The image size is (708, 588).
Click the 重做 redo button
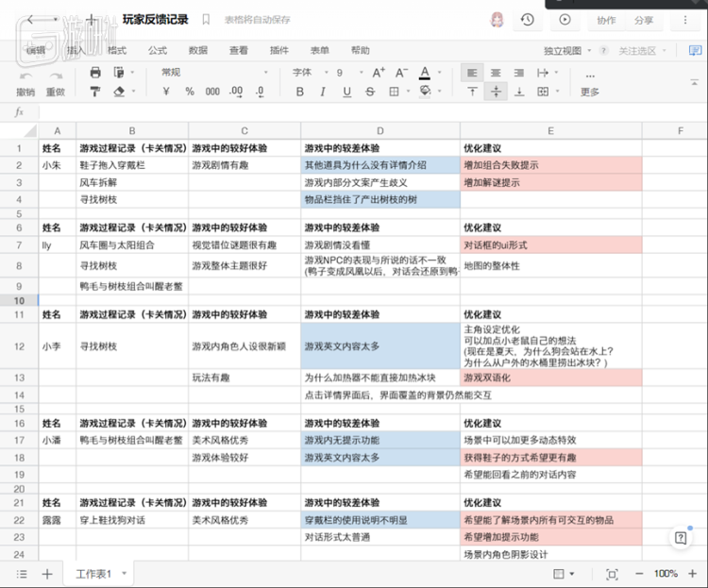[x=56, y=84]
